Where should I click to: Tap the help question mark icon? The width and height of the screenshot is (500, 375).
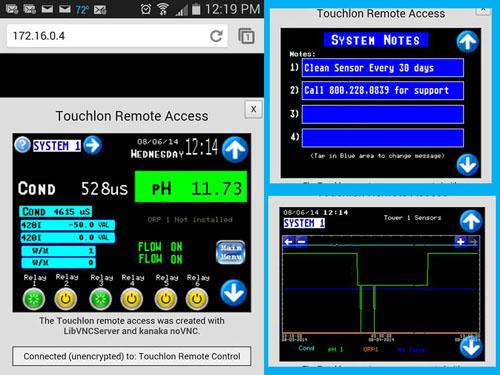pyautogui.click(x=22, y=145)
